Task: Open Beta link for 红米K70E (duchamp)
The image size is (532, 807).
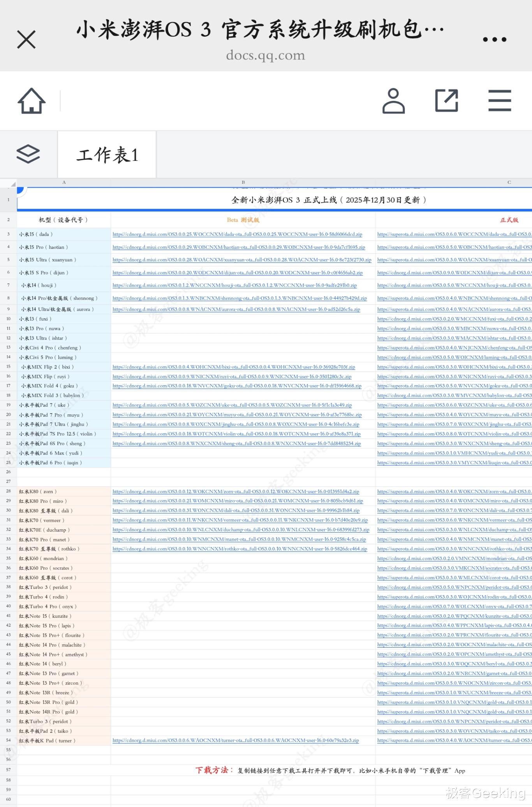Action: tap(241, 530)
